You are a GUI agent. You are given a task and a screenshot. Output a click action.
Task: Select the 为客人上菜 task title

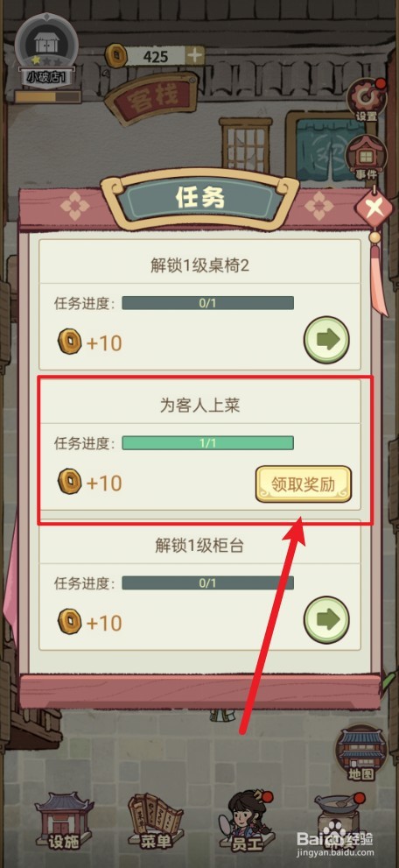coord(199,406)
